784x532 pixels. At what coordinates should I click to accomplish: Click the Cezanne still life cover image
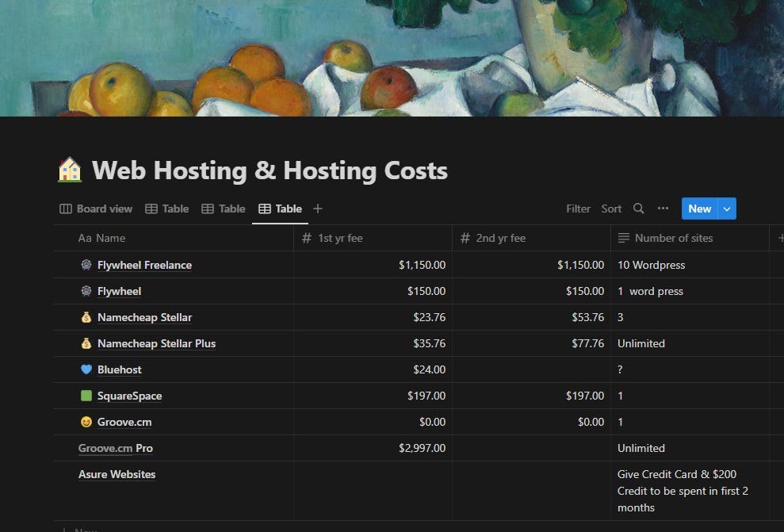[392, 58]
